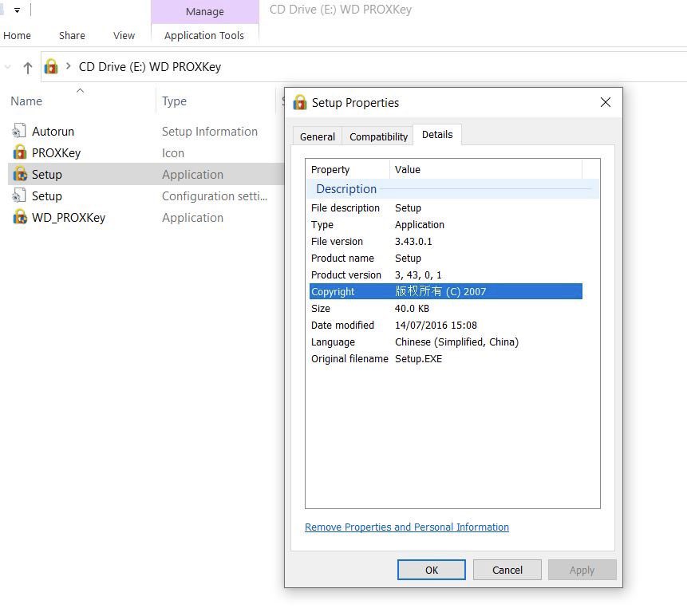The image size is (687, 616).
Task: Click Remove Properties and Personal Information link
Action: click(x=407, y=527)
